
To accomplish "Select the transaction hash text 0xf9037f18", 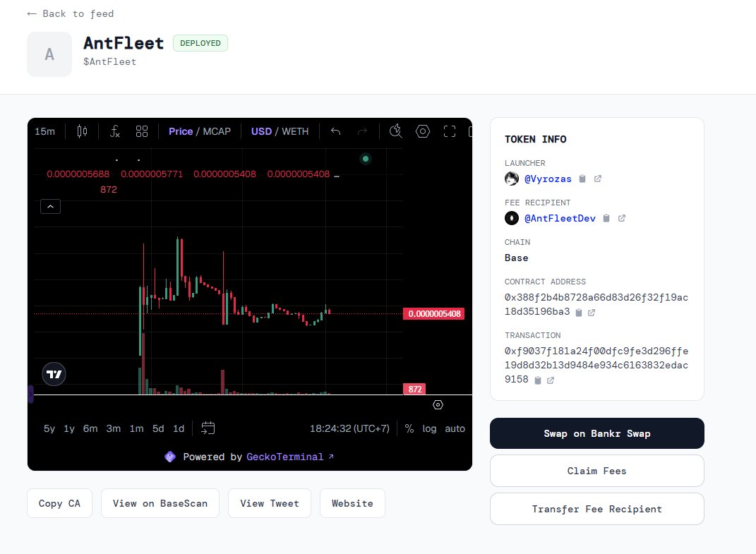I will [596, 365].
